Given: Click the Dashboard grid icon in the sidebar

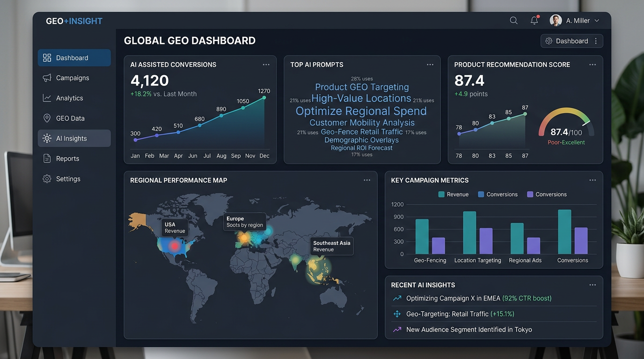Looking at the screenshot, I should click(x=47, y=58).
